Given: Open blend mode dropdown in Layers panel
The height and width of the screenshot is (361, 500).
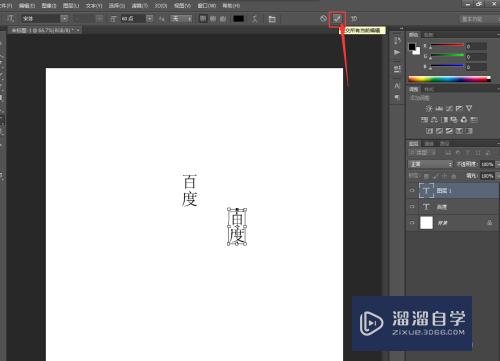Looking at the screenshot, I should click(430, 164).
